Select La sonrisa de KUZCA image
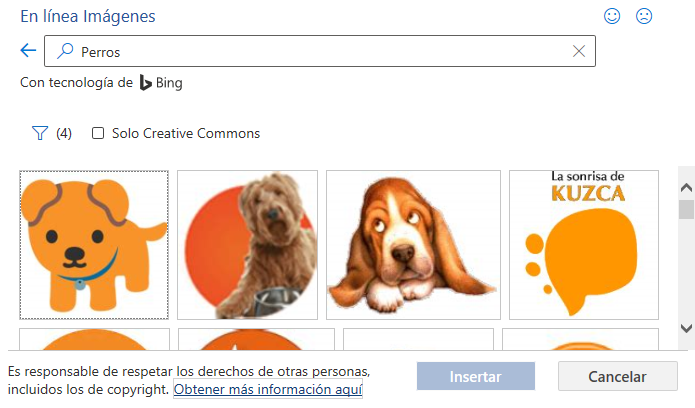Screen dimensions: 695x408 click(583, 244)
